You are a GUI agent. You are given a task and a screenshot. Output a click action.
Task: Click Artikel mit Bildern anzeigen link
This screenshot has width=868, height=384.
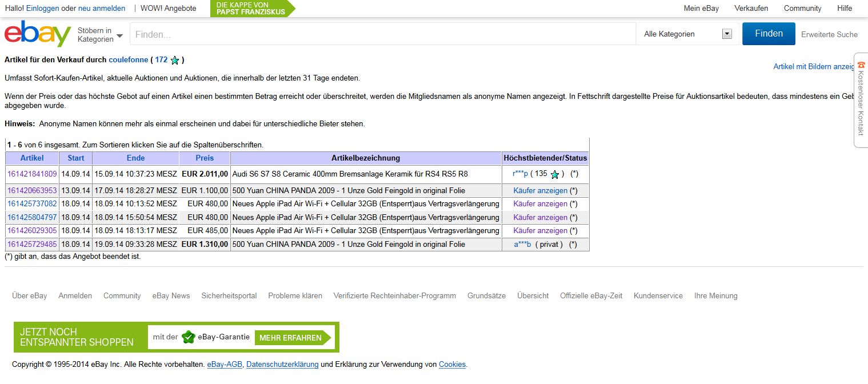point(814,66)
